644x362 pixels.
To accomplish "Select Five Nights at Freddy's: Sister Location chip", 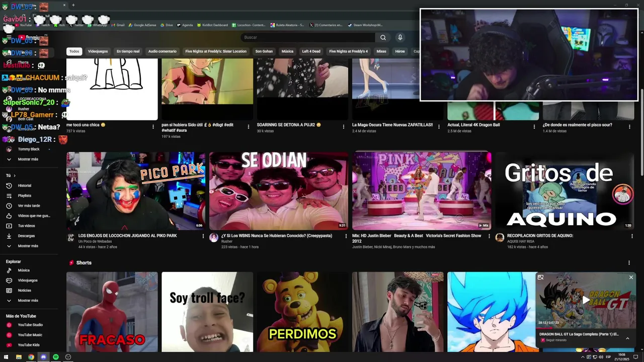I will click(x=216, y=51).
